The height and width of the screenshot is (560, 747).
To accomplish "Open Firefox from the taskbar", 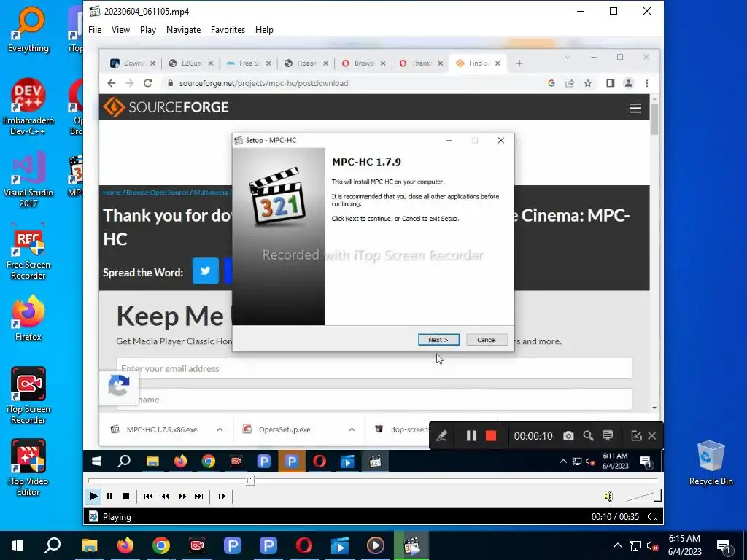I will [125, 545].
